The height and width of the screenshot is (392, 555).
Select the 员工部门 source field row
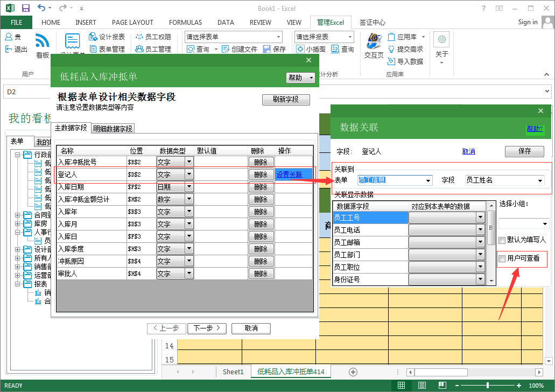click(370, 255)
